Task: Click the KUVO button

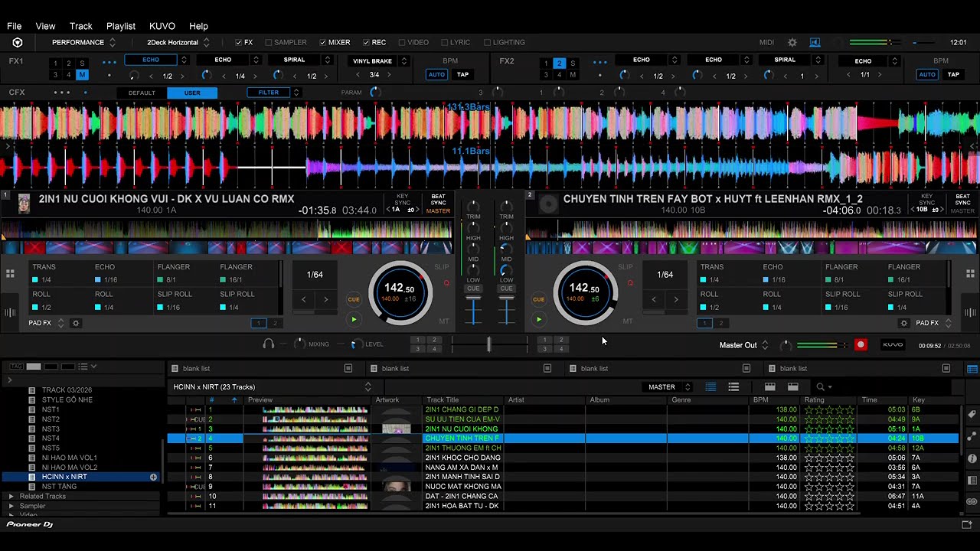Action: pyautogui.click(x=893, y=345)
